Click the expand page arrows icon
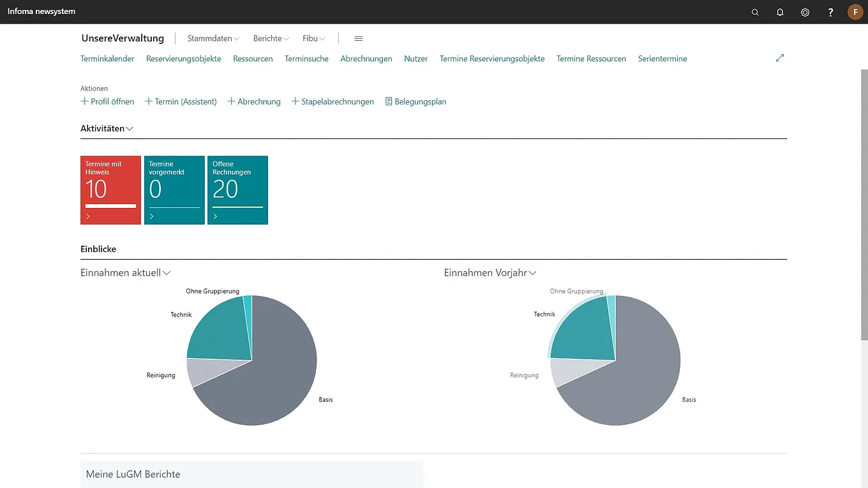 (779, 58)
